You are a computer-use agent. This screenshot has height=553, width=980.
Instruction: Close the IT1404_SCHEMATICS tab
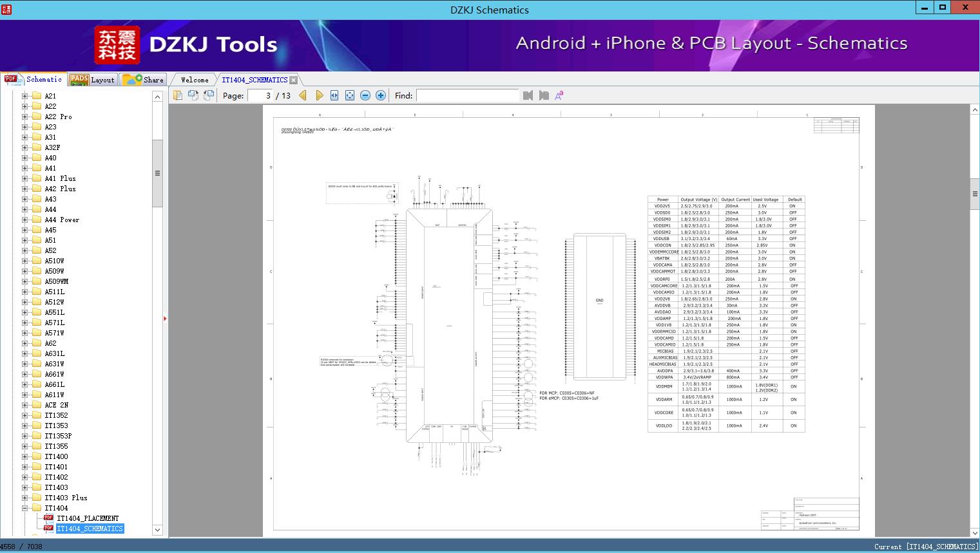tap(294, 80)
